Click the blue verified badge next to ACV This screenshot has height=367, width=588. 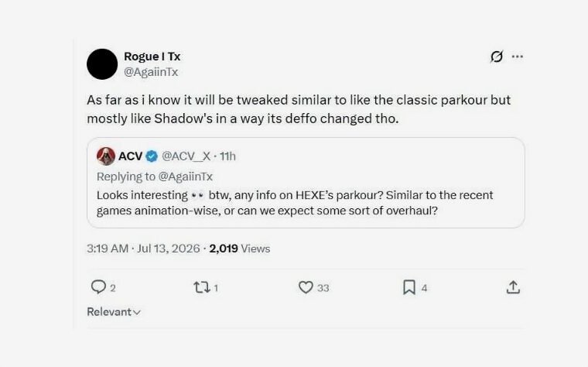(x=152, y=156)
